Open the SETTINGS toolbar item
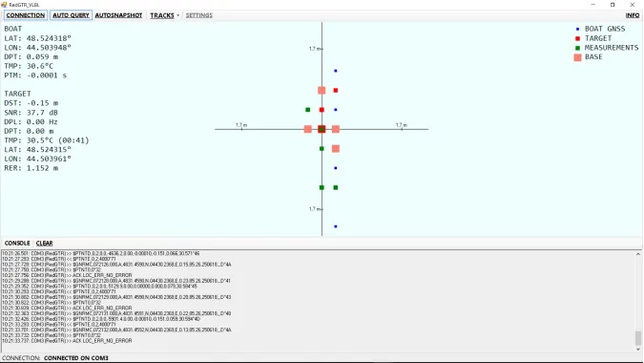Image resolution: width=644 pixels, height=363 pixels. click(199, 15)
